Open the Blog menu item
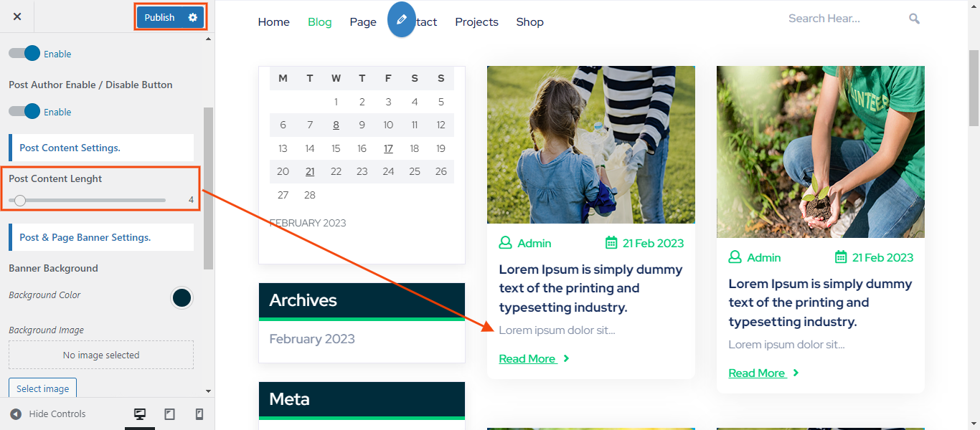This screenshot has height=430, width=980. (x=319, y=22)
